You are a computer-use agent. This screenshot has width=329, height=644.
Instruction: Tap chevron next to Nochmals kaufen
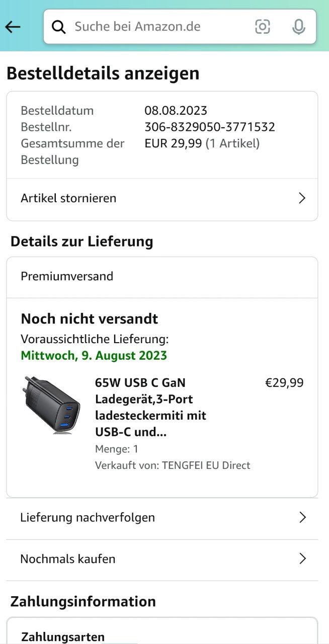click(302, 558)
